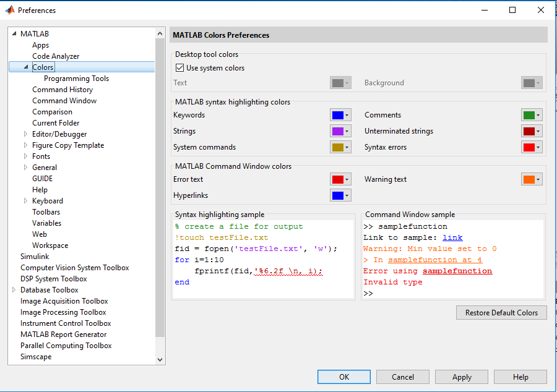Image resolution: width=557 pixels, height=392 pixels.
Task: Click red 'samplefunction' error link
Action: coord(457,271)
